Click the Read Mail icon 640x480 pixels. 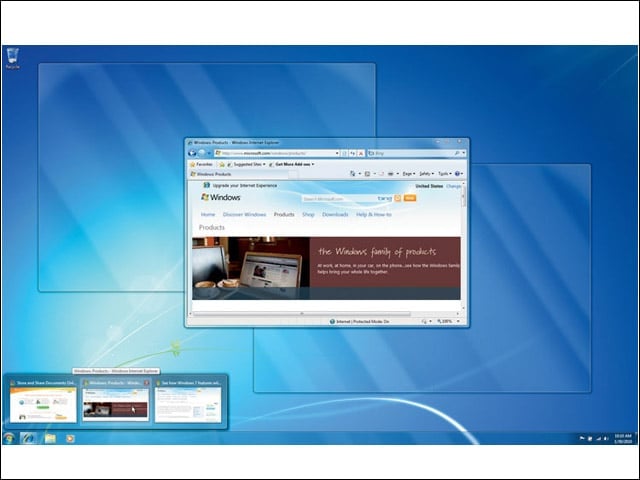pos(381,174)
